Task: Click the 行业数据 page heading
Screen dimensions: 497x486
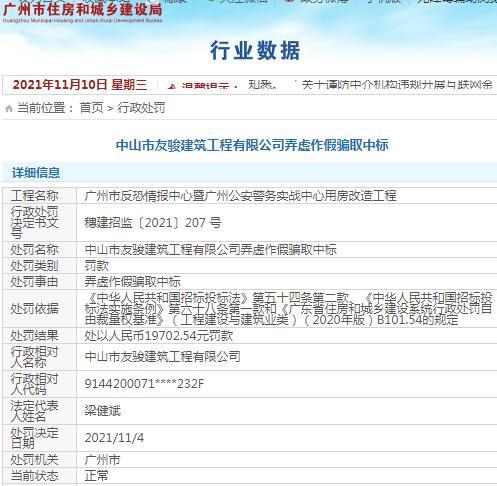Action: pos(255,50)
